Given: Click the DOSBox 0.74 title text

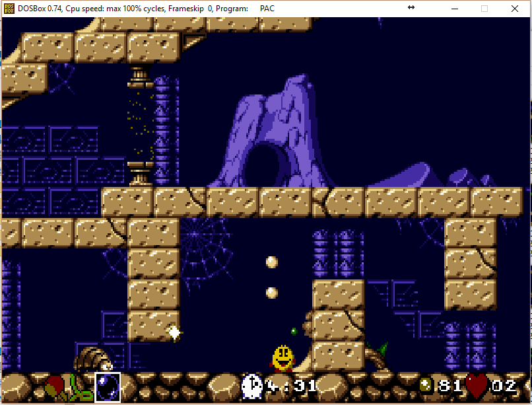Looking at the screenshot, I should coord(40,9).
